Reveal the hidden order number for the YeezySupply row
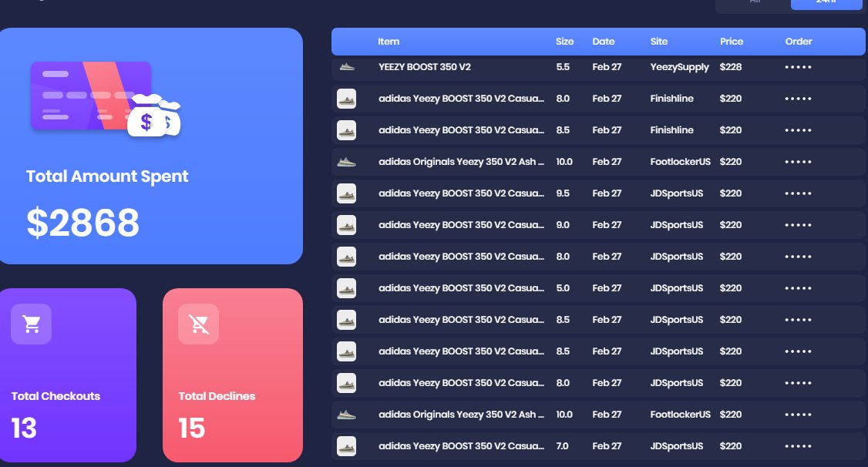 (x=798, y=67)
